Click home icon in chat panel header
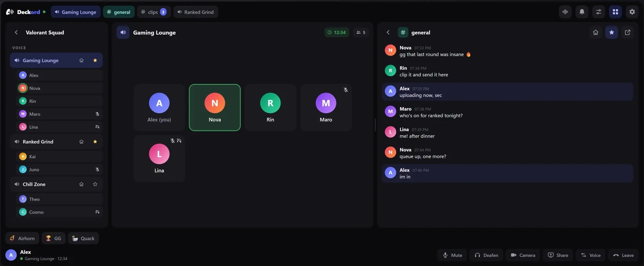 tap(596, 32)
